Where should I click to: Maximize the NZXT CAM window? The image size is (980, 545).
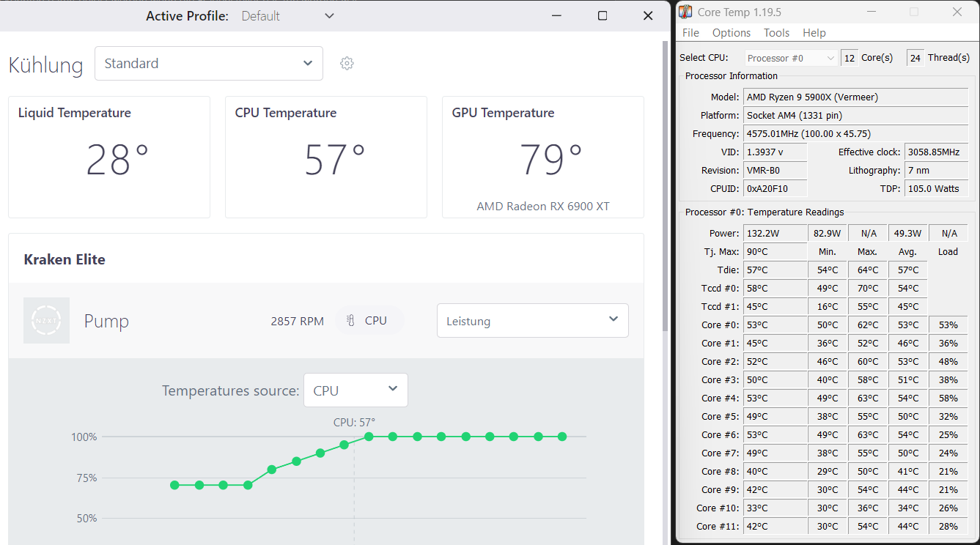[603, 15]
